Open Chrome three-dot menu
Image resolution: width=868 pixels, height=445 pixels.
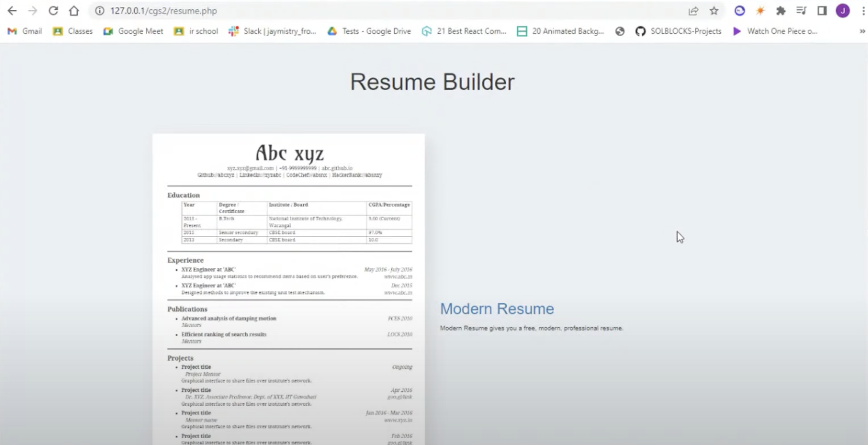coord(863,11)
